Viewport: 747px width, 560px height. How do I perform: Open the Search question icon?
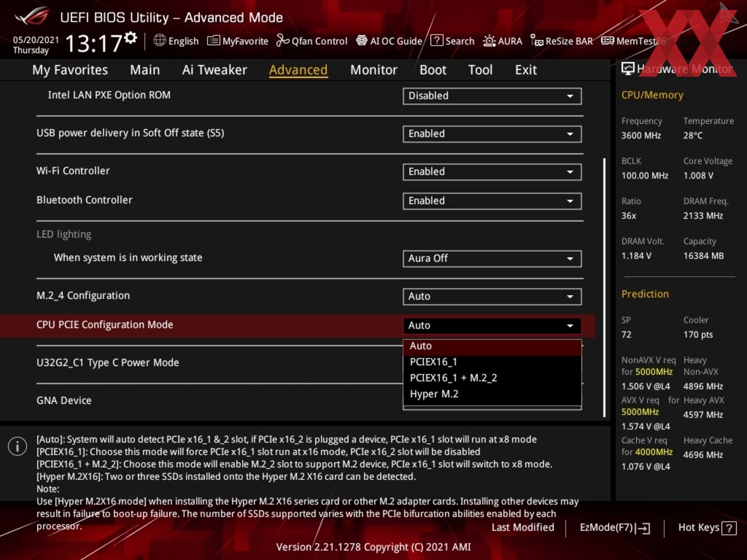[x=437, y=40]
